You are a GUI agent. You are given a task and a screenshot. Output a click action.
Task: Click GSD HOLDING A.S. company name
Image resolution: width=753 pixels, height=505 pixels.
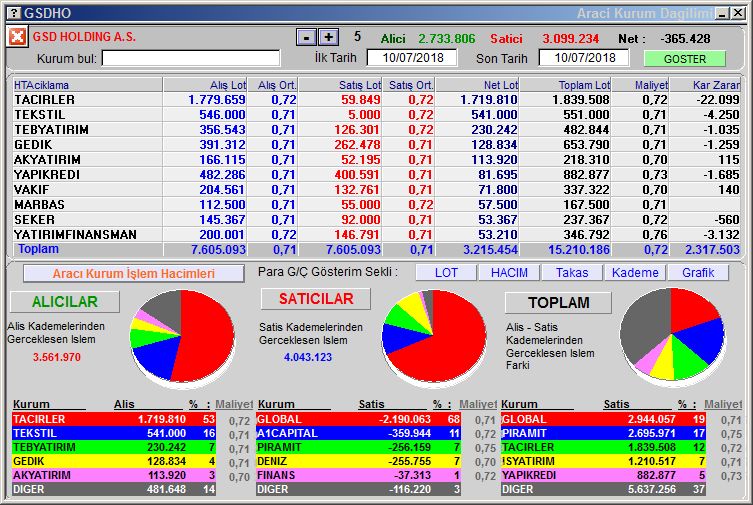click(84, 36)
